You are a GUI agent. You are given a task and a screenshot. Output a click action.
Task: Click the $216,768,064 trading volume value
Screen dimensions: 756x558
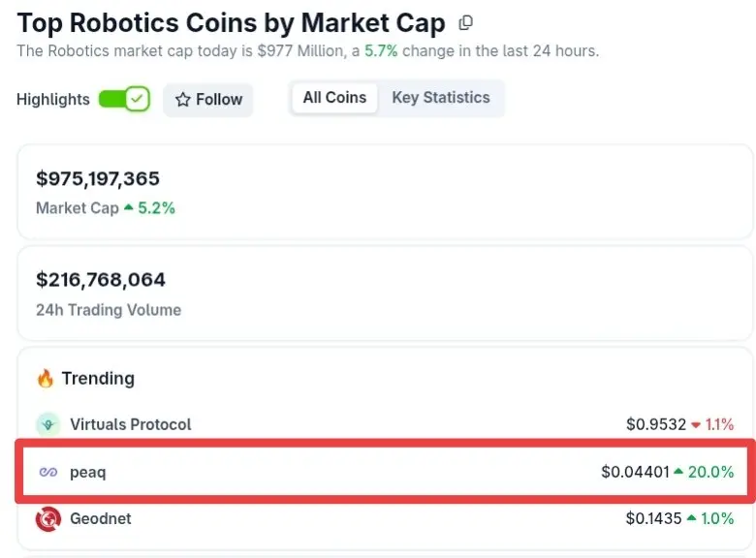[x=101, y=280]
